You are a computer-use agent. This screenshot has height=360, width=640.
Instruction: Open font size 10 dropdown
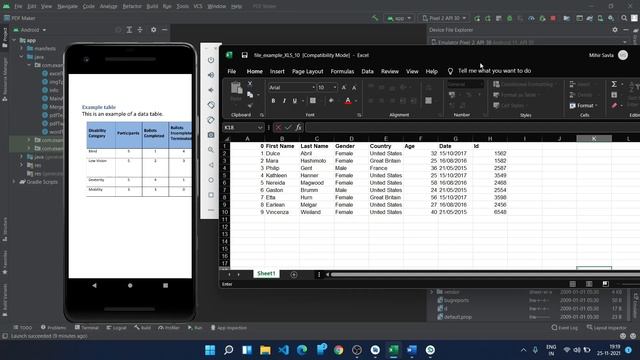pos(335,87)
